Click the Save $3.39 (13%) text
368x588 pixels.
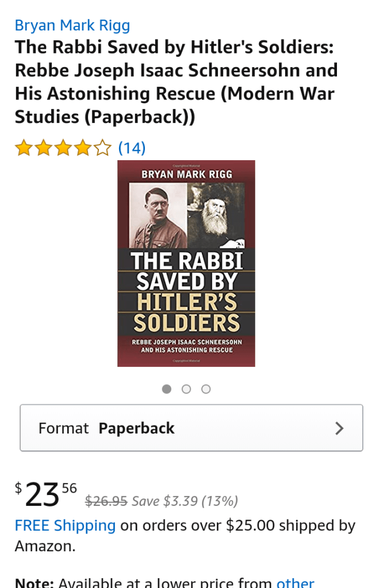click(185, 501)
